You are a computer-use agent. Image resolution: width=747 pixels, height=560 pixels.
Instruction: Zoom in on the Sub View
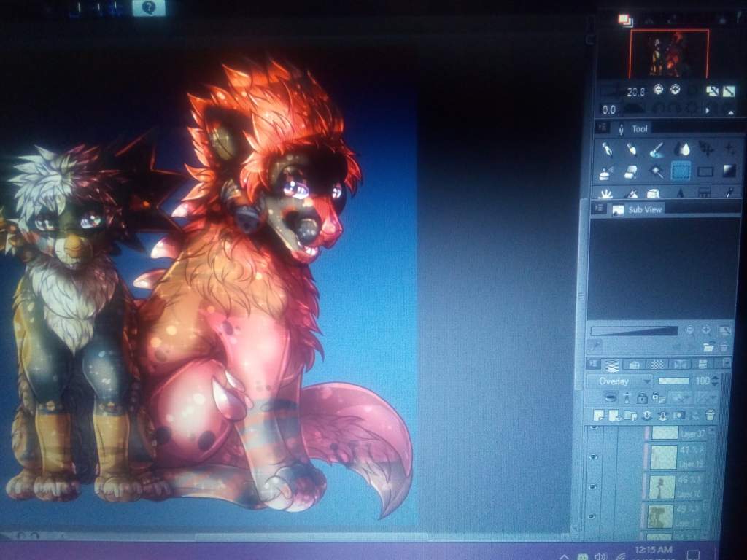(x=706, y=330)
